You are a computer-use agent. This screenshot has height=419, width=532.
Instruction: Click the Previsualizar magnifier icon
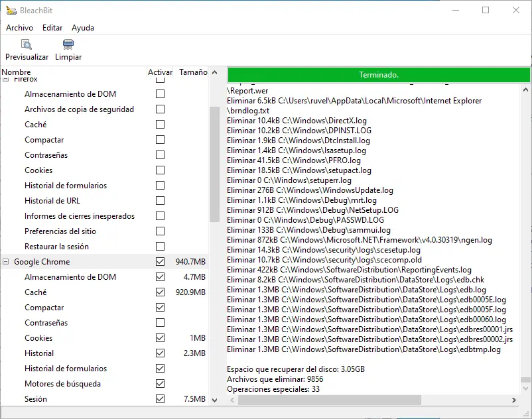point(27,44)
